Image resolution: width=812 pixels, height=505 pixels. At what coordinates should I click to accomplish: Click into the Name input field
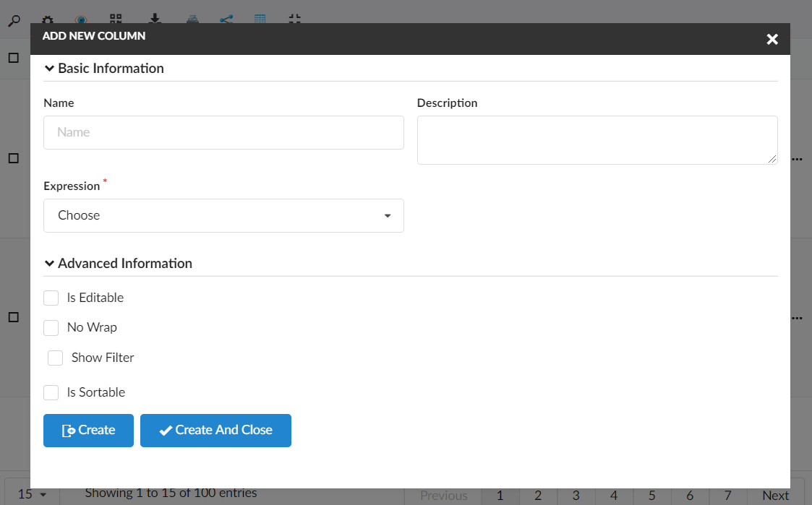pyautogui.click(x=223, y=133)
